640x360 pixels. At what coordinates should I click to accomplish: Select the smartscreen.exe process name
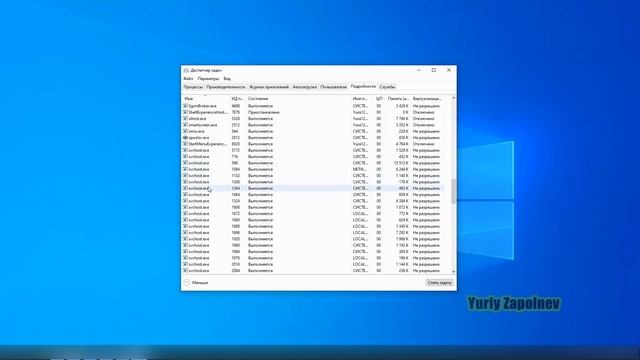pyautogui.click(x=203, y=125)
